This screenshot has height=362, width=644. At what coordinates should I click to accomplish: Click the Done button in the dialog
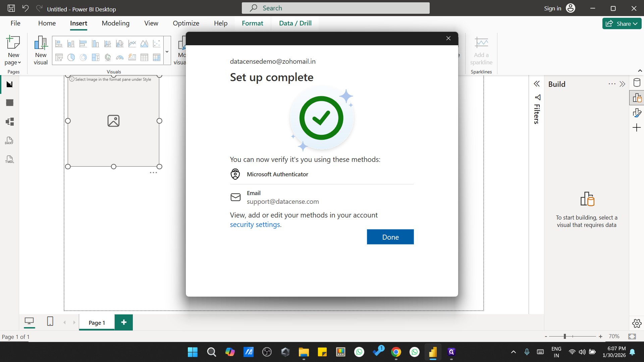390,237
